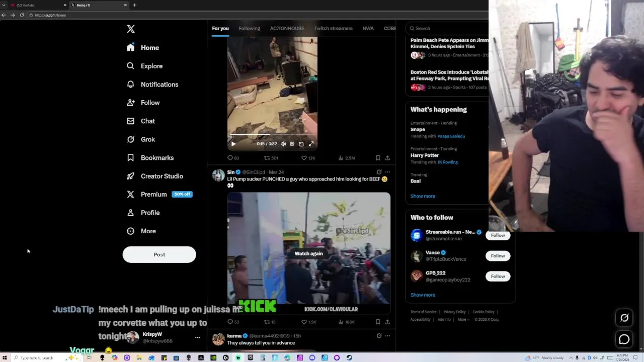Switch to the NWA tab

pos(368,28)
